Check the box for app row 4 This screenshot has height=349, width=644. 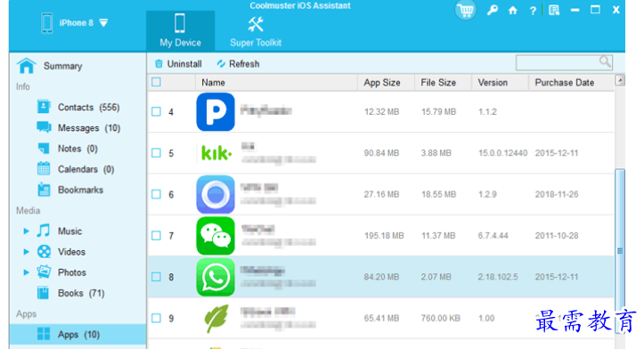[156, 111]
